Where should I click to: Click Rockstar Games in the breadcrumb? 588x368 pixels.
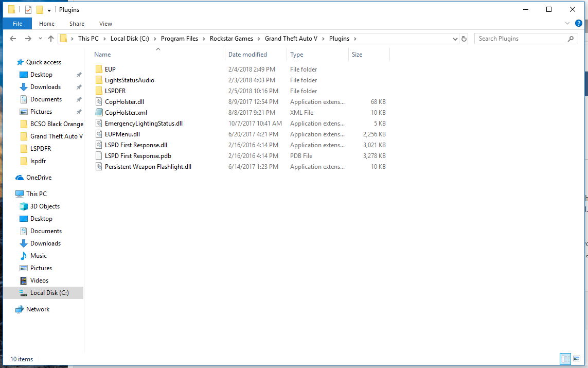point(231,39)
